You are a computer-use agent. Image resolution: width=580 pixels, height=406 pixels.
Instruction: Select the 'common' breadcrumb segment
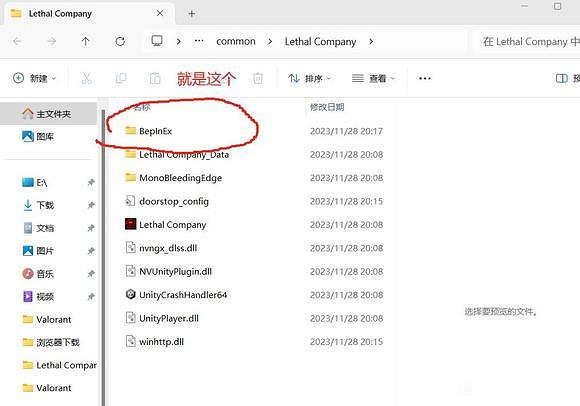(236, 41)
